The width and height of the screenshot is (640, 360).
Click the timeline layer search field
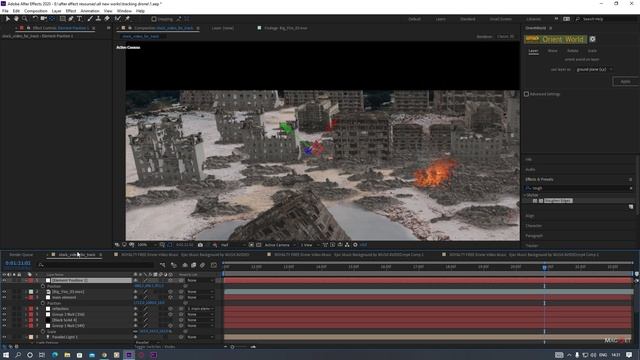coord(96,265)
